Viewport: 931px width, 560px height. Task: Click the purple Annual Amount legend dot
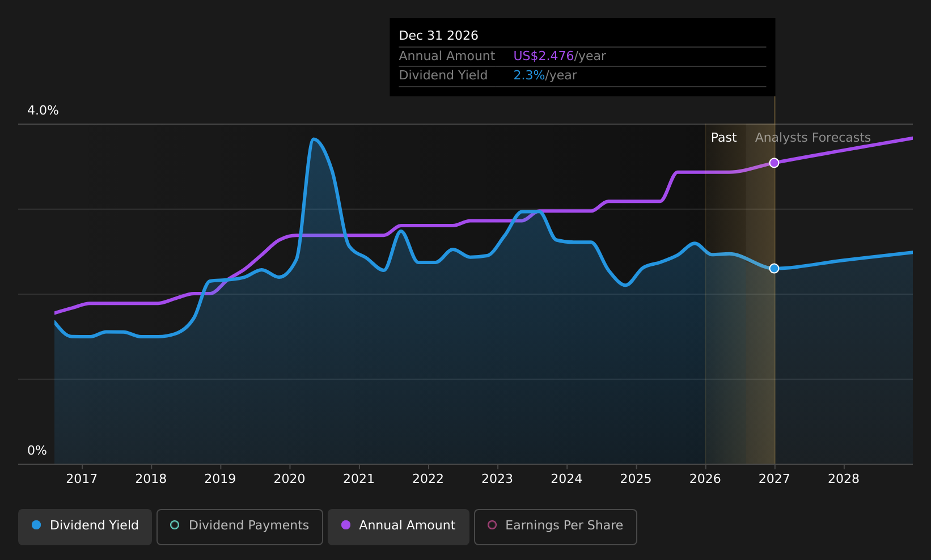[346, 525]
